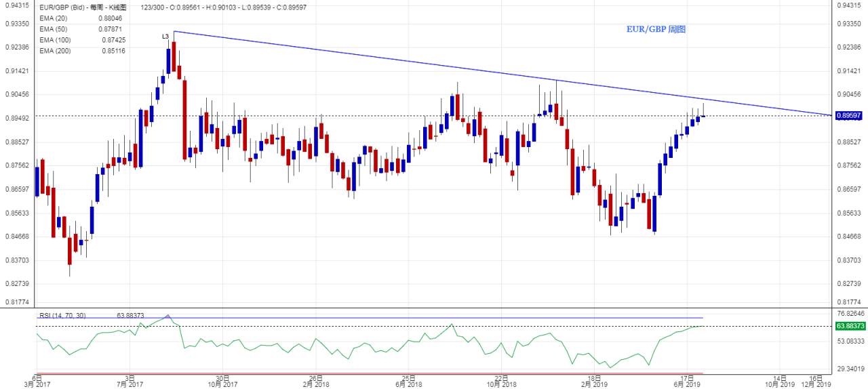Viewport: 868px width, 389px height.
Task: Click the 0.84668 price on the right axis
Action: point(849,237)
